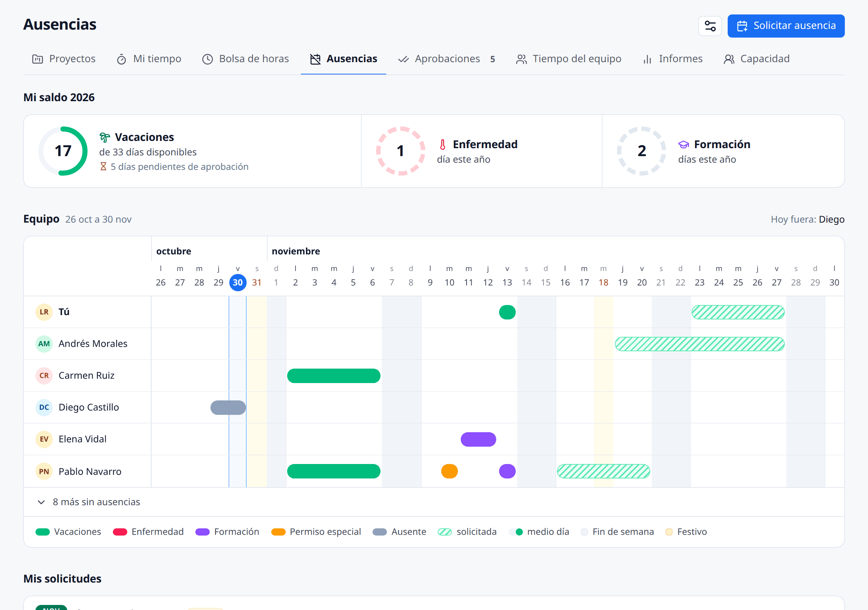Select the Aprobaciones tab
Screen dimensions: 868x610
[x=446, y=59]
